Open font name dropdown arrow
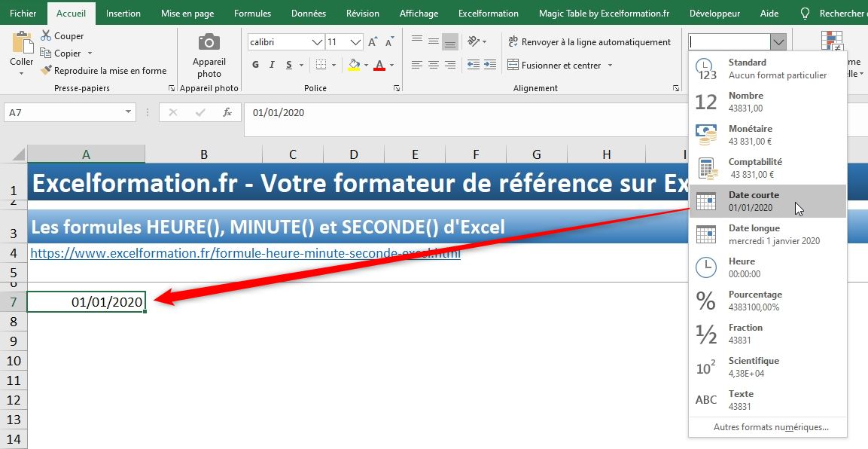868x449 pixels. [x=317, y=42]
